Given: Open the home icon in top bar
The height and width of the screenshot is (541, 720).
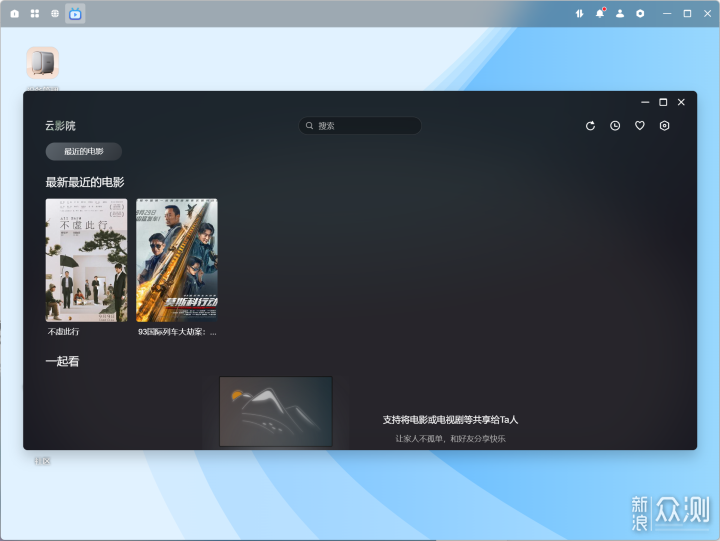Looking at the screenshot, I should click(15, 14).
